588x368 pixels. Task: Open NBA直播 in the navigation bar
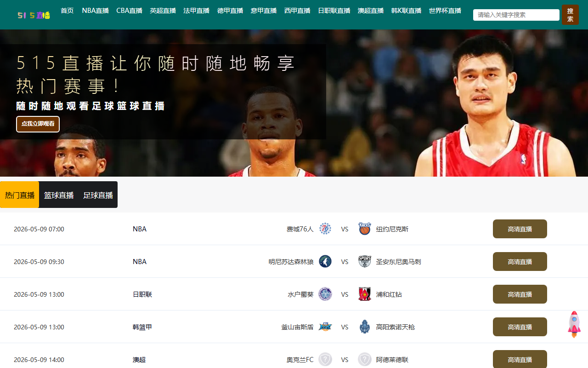pyautogui.click(x=95, y=11)
